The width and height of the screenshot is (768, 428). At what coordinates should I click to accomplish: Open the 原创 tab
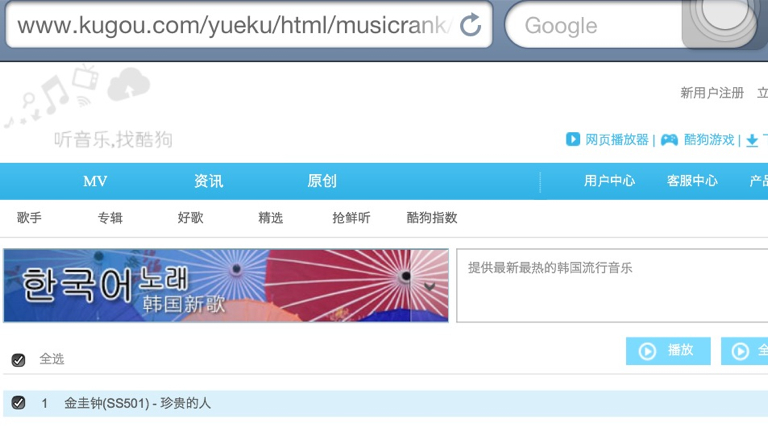[322, 181]
